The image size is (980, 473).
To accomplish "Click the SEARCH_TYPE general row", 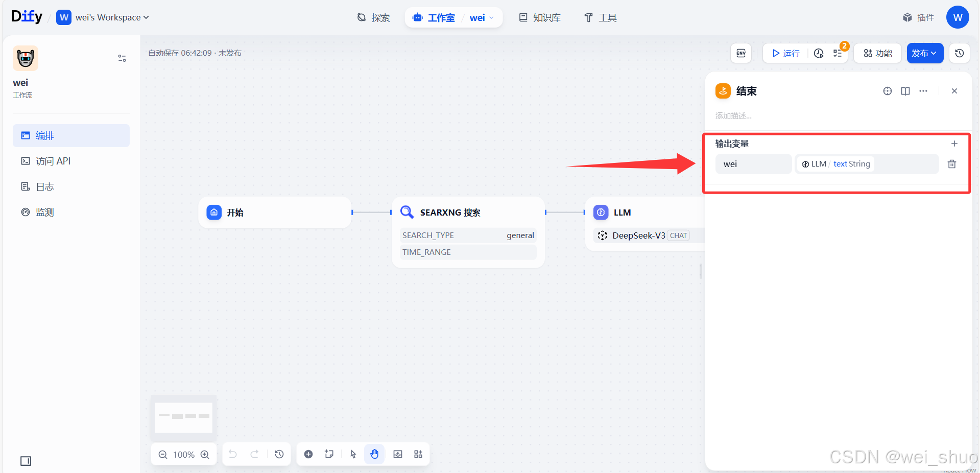I will pyautogui.click(x=468, y=235).
